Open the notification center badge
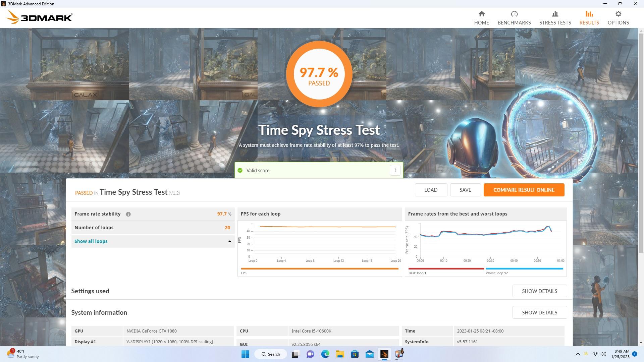This screenshot has height=362, width=644. point(635,354)
